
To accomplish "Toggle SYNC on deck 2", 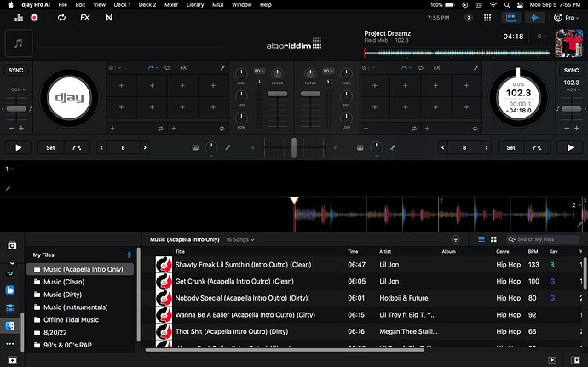I will pyautogui.click(x=571, y=70).
